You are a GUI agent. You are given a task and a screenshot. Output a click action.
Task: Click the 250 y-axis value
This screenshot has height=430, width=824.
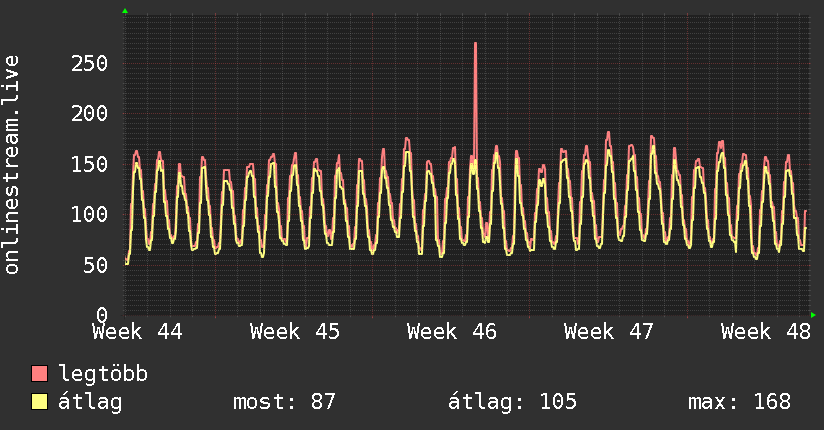[x=89, y=64]
